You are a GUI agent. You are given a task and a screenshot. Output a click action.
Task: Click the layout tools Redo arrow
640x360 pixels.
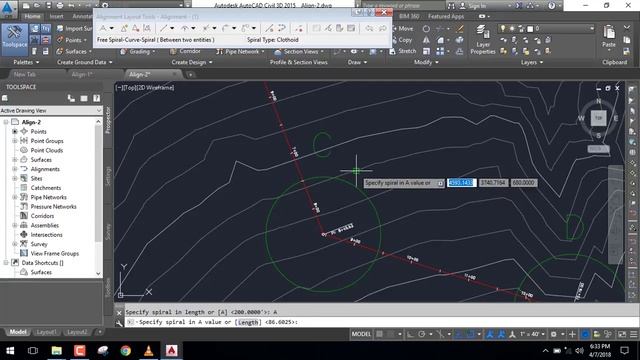[x=382, y=28]
